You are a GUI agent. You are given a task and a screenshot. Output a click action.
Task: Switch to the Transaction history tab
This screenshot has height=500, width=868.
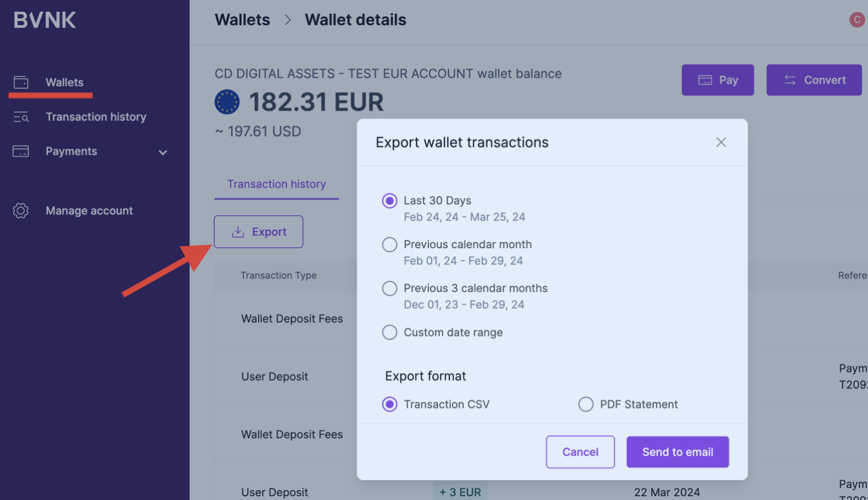[277, 184]
